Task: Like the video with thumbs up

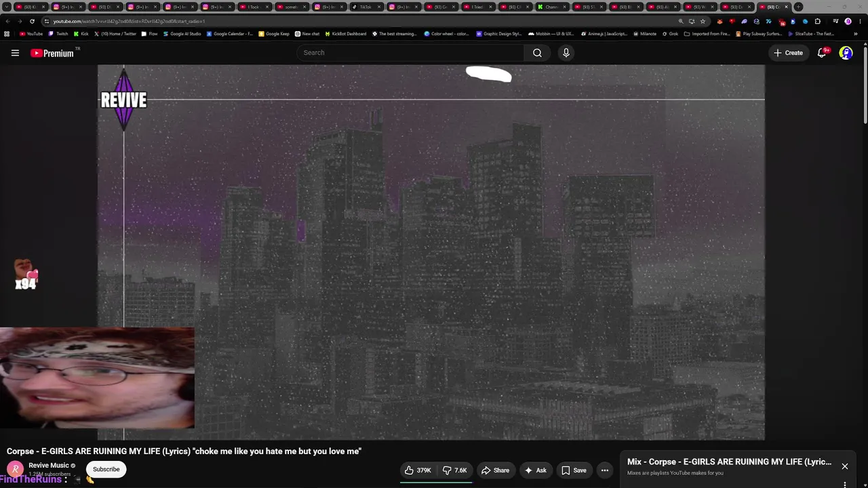Action: [418, 470]
